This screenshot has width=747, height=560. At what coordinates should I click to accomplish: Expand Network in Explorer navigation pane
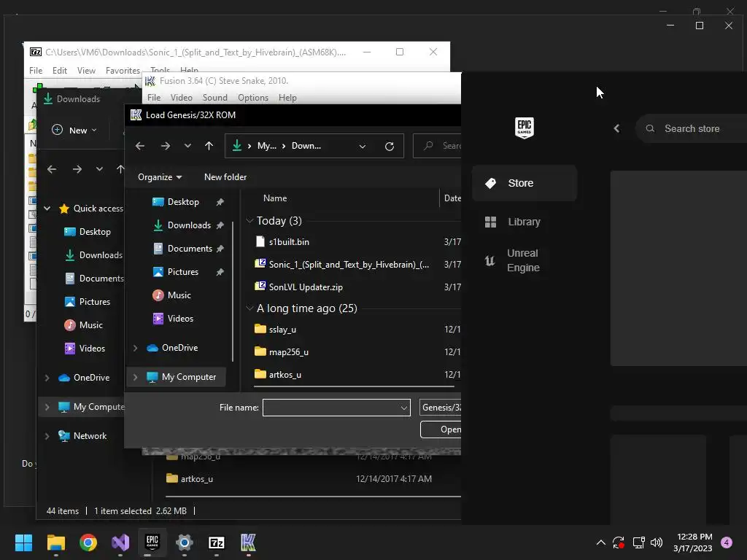[x=47, y=436]
